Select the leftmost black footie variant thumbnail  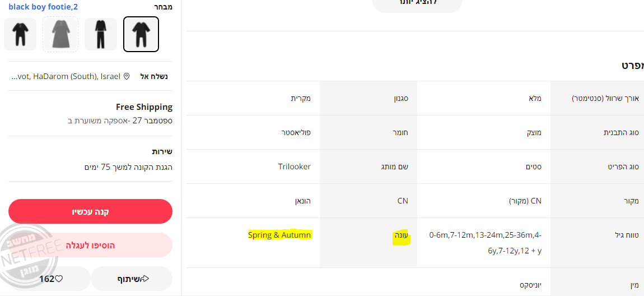pyautogui.click(x=20, y=34)
